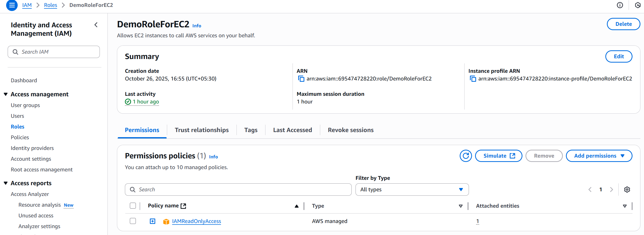Collapse the IAM side navigation panel

point(96,25)
